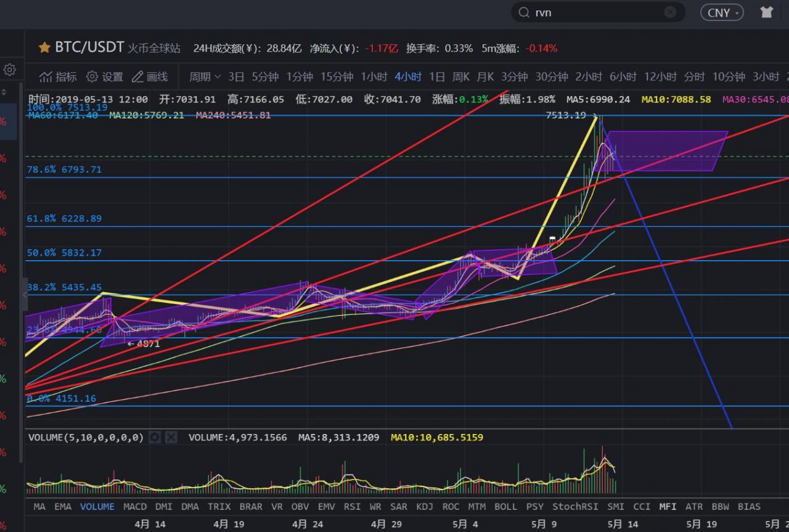
Task: Switch chart period to 月K
Action: point(485,77)
